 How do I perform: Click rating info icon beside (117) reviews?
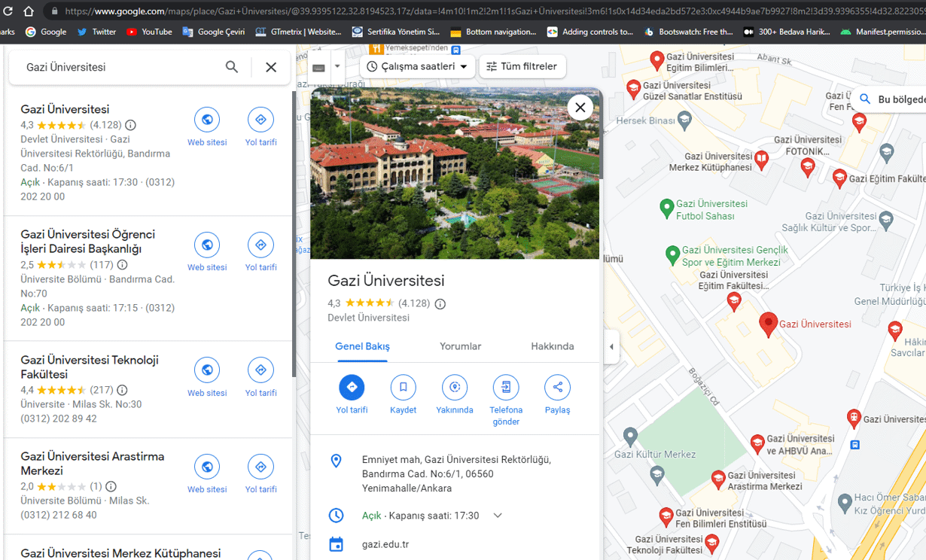122,265
